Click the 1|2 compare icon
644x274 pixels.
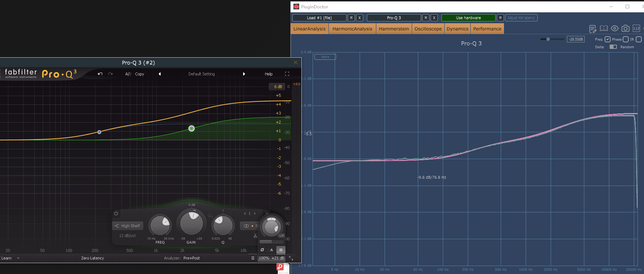[636, 28]
